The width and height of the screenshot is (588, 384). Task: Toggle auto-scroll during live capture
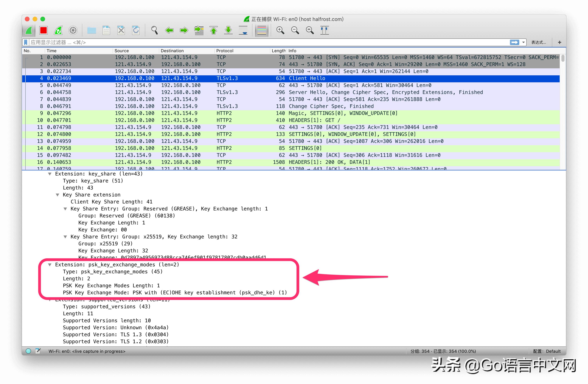click(243, 30)
